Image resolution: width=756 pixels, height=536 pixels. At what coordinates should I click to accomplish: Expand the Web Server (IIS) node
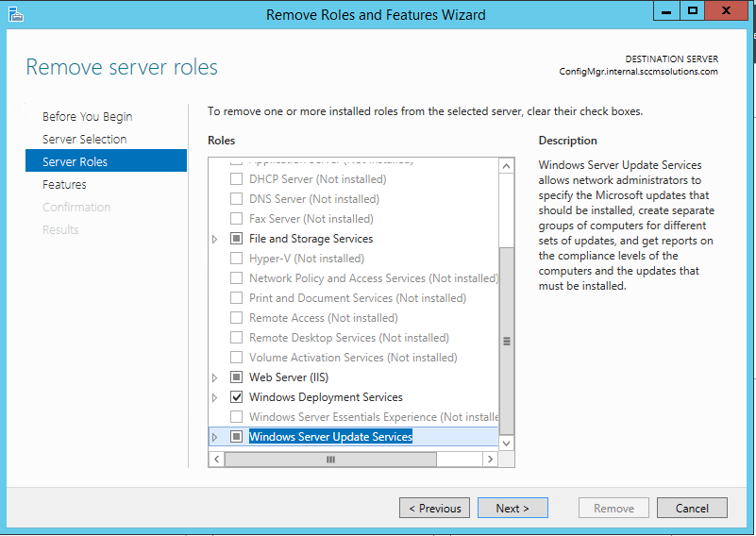click(x=215, y=377)
